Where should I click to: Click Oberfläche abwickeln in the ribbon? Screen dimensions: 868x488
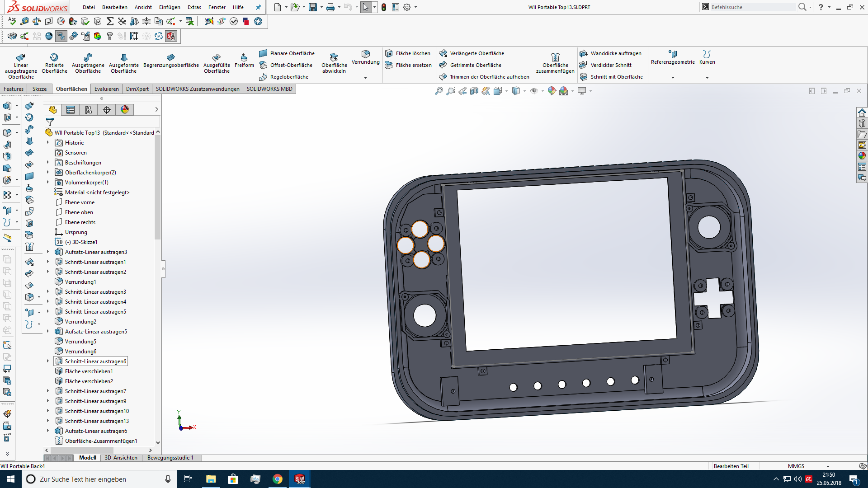click(334, 63)
